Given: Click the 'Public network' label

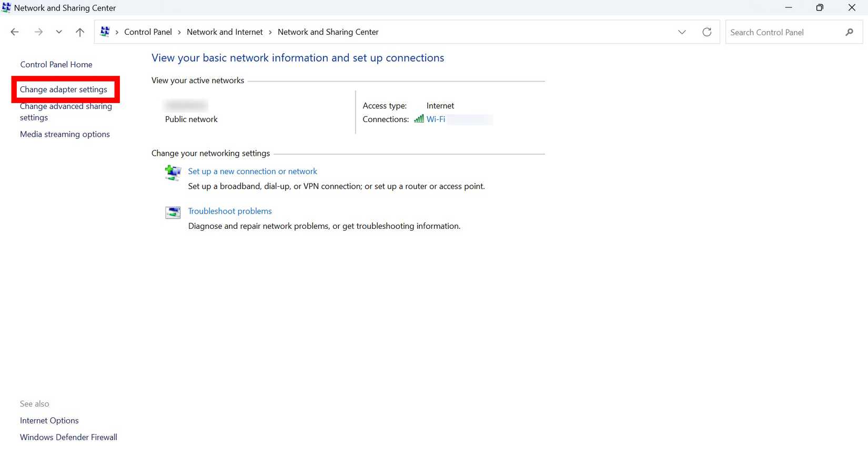Looking at the screenshot, I should point(191,119).
